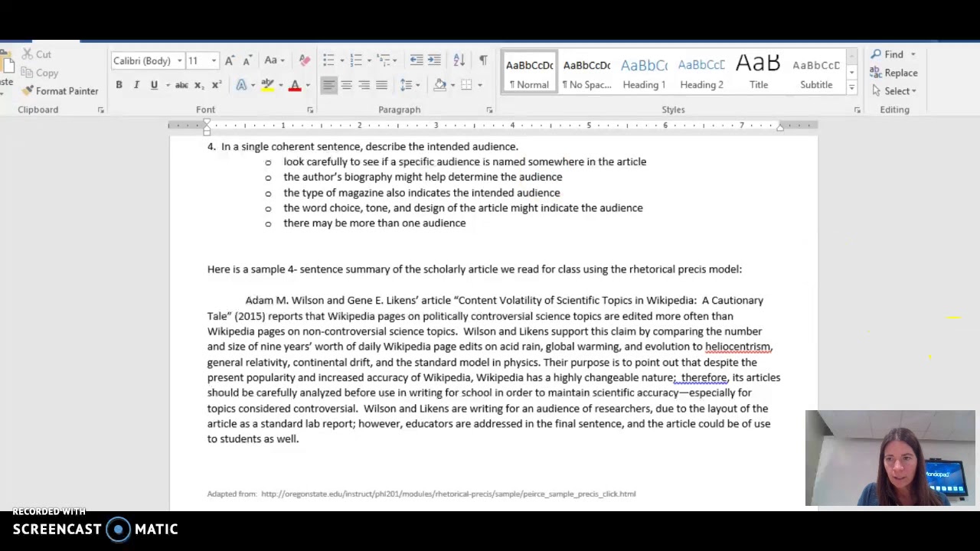This screenshot has width=980, height=551.
Task: Open Borders dropdown arrow
Action: tap(479, 85)
